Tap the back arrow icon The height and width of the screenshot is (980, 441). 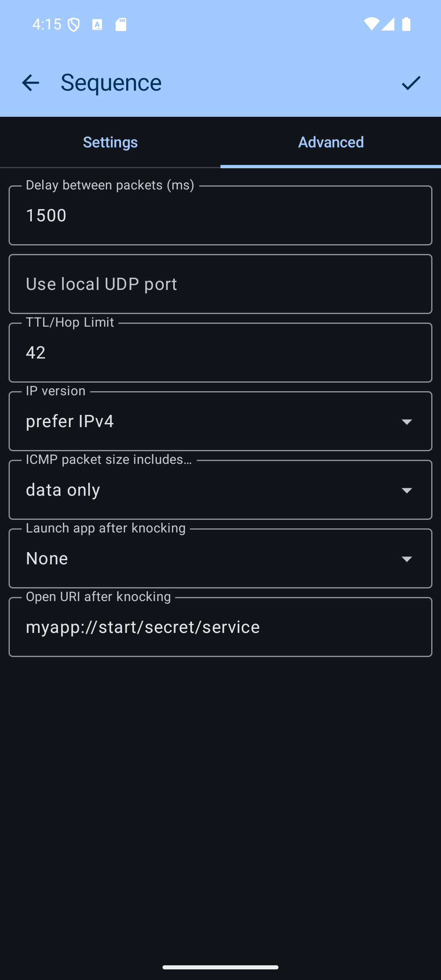31,83
